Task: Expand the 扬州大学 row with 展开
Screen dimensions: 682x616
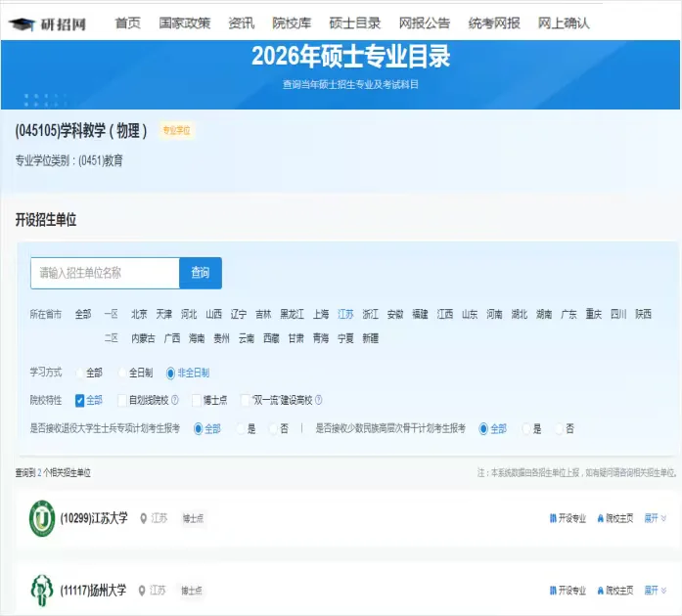Action: [x=655, y=591]
